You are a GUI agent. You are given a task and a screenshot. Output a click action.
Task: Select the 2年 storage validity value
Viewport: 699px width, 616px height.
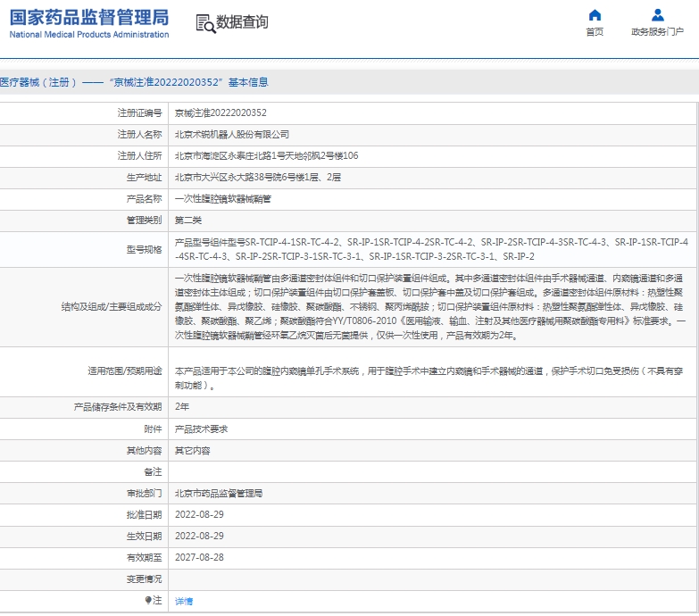(x=182, y=406)
